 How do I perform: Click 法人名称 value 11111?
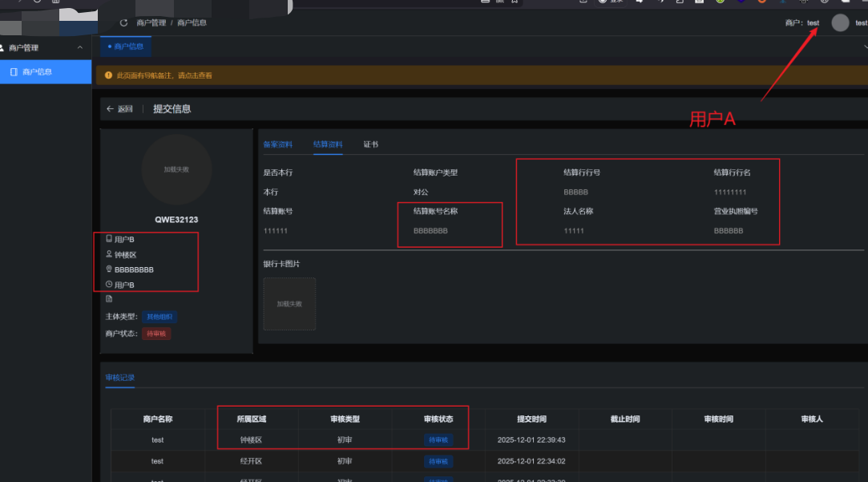(574, 230)
